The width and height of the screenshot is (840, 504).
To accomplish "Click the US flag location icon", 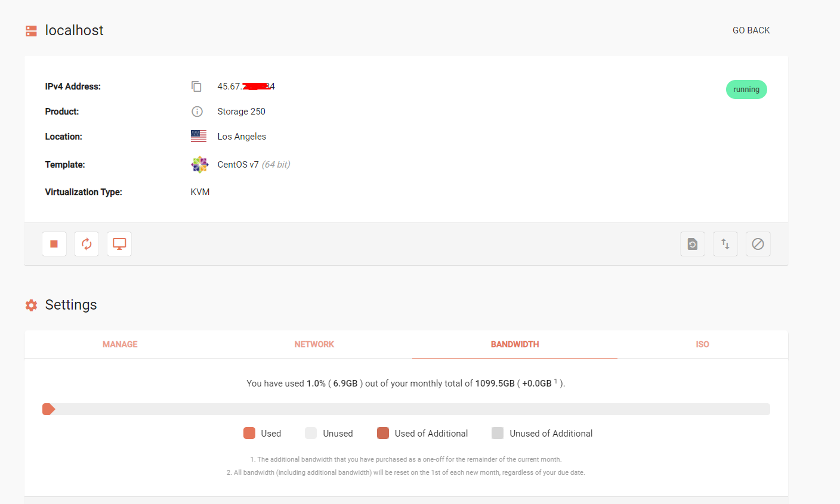I will [x=199, y=136].
